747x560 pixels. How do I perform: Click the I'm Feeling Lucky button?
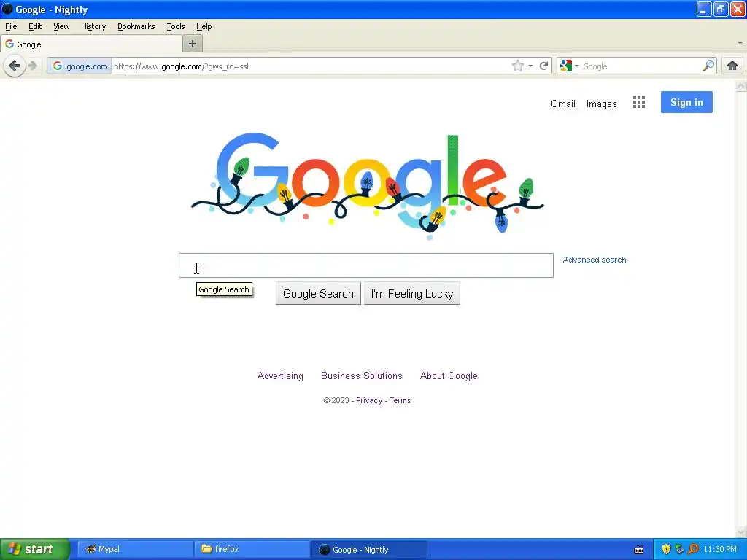[x=412, y=293]
